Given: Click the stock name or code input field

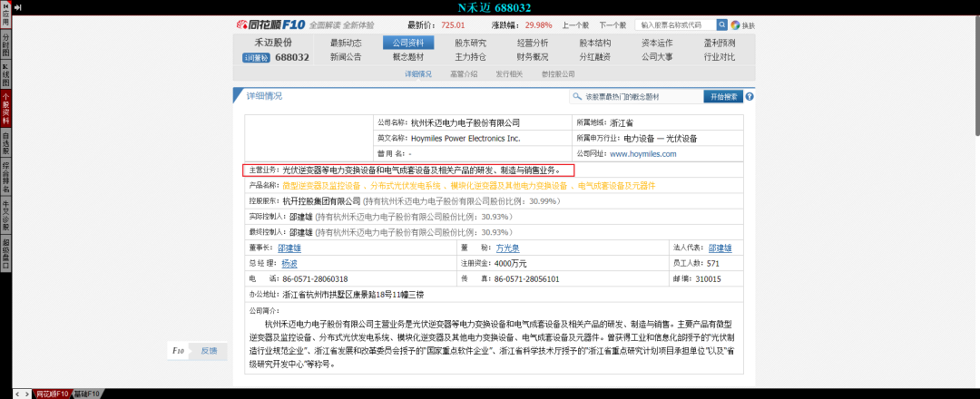Looking at the screenshot, I should tap(675, 25).
